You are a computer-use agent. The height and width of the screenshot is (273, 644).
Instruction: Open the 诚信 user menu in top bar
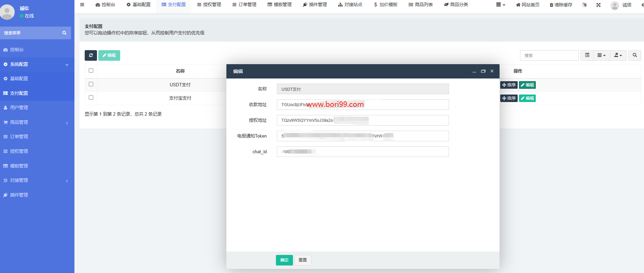coord(621,5)
